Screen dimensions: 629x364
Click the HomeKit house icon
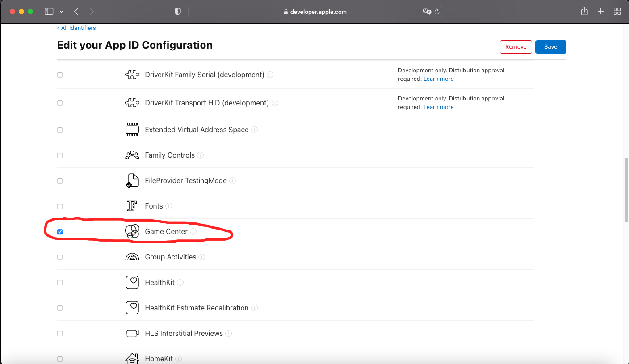[x=132, y=358]
